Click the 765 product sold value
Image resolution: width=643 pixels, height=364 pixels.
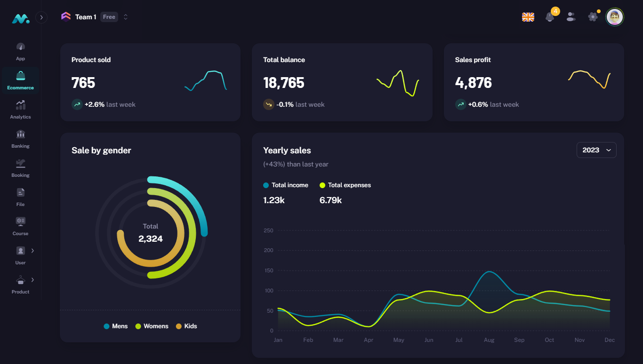83,83
